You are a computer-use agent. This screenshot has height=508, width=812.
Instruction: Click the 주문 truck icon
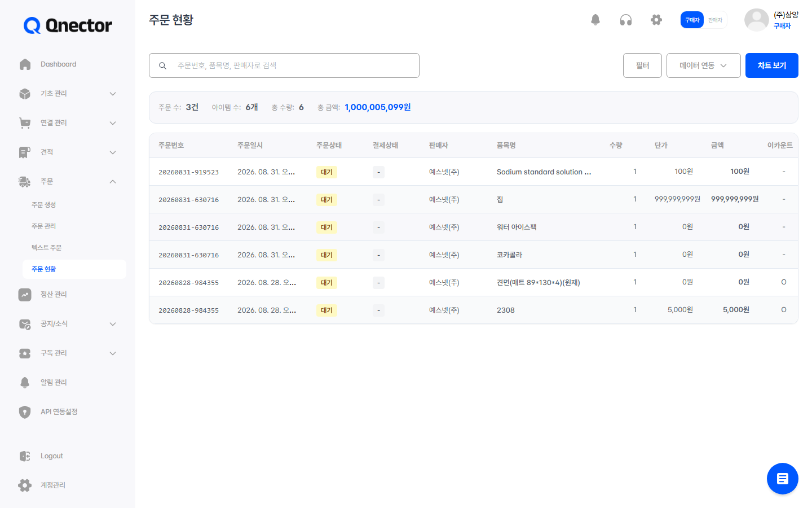(x=25, y=182)
